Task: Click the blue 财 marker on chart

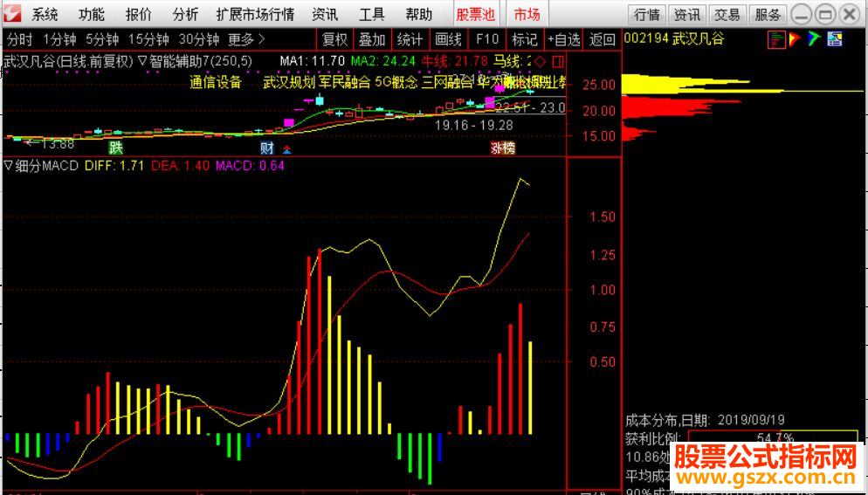Action: (x=267, y=148)
